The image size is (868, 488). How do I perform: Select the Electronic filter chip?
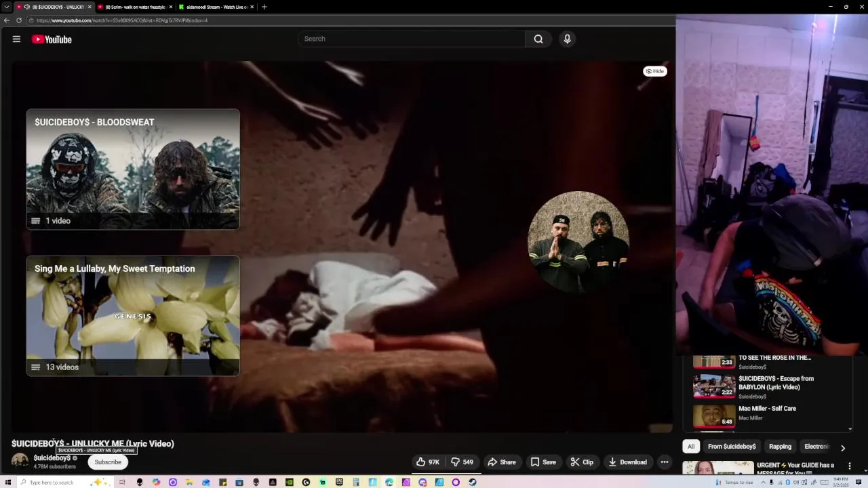(x=816, y=447)
